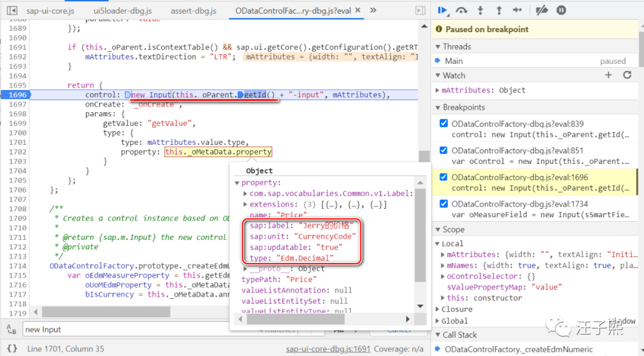The image size is (644, 356).
Task: Open sap-ui-core-dbg.js:1691 source link
Action: click(x=328, y=349)
